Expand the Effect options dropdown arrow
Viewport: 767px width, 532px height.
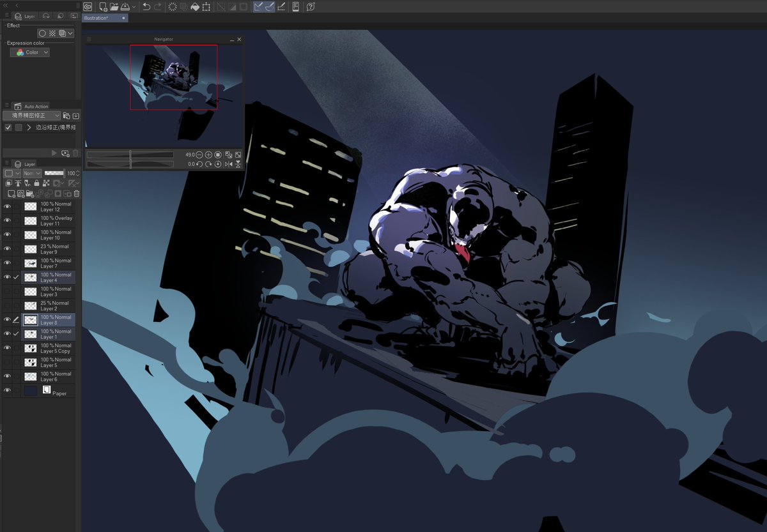(70, 33)
